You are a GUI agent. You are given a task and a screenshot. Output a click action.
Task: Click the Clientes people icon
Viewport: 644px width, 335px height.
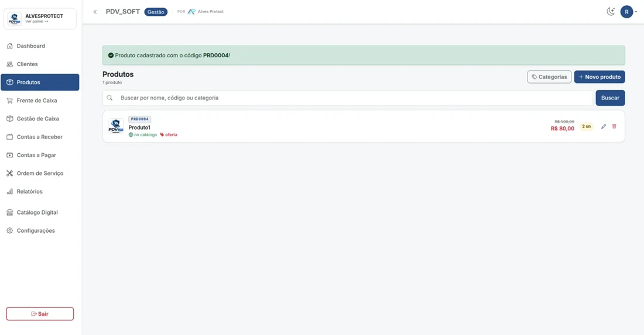[x=10, y=64]
